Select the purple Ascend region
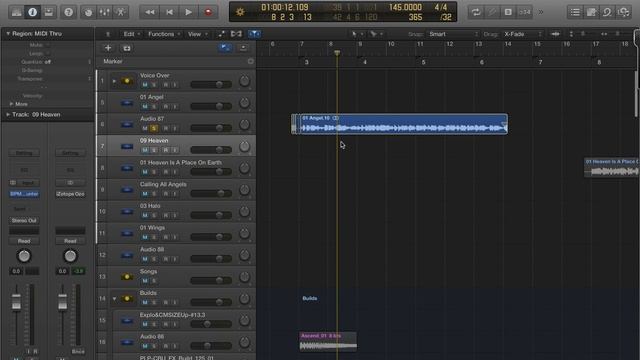 tap(328, 341)
